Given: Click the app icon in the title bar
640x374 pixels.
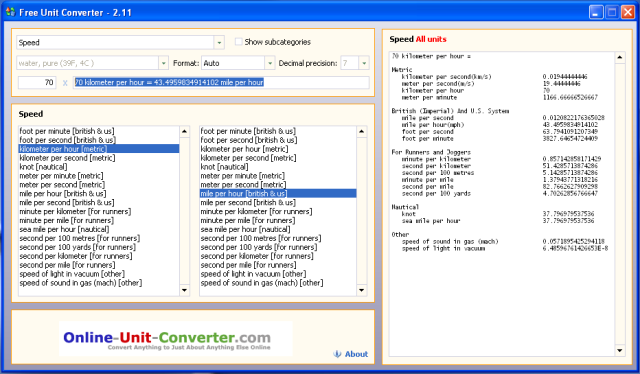Looking at the screenshot, I should (x=10, y=12).
